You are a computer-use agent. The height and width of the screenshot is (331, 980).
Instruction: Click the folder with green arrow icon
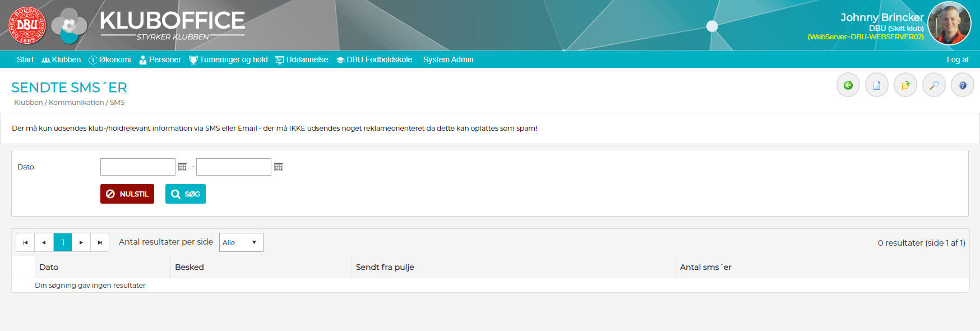905,85
